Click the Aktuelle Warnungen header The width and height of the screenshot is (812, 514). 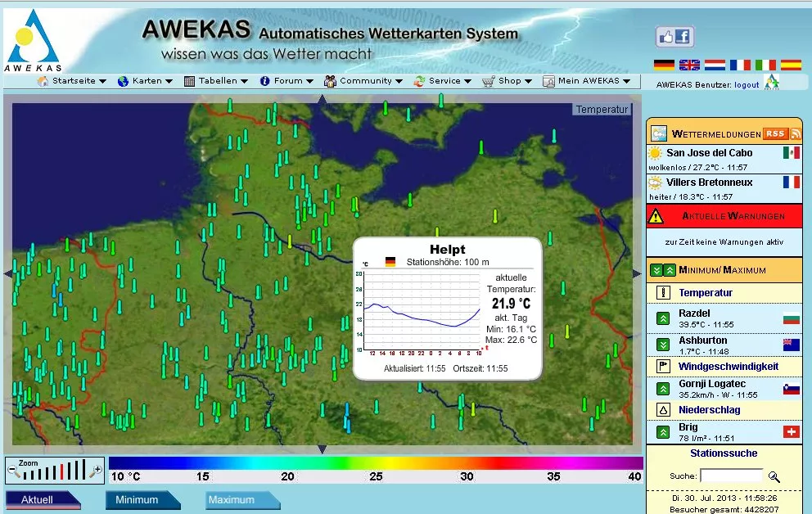(724, 216)
